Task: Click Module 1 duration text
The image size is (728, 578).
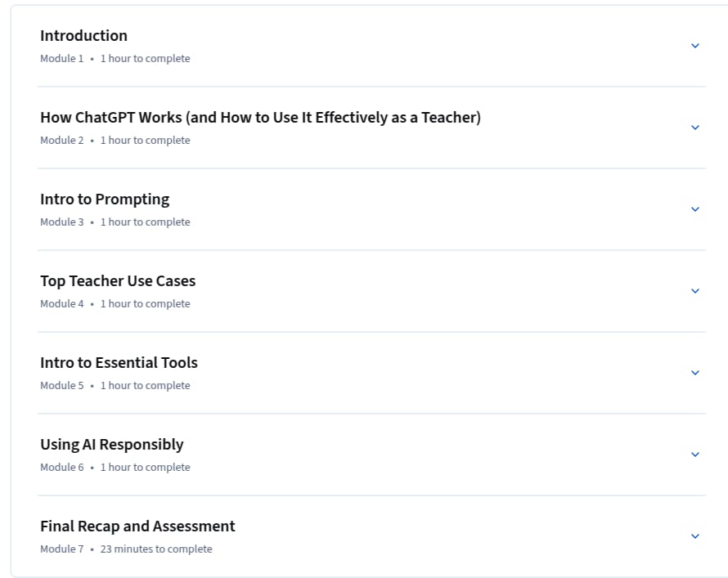Action: point(146,58)
